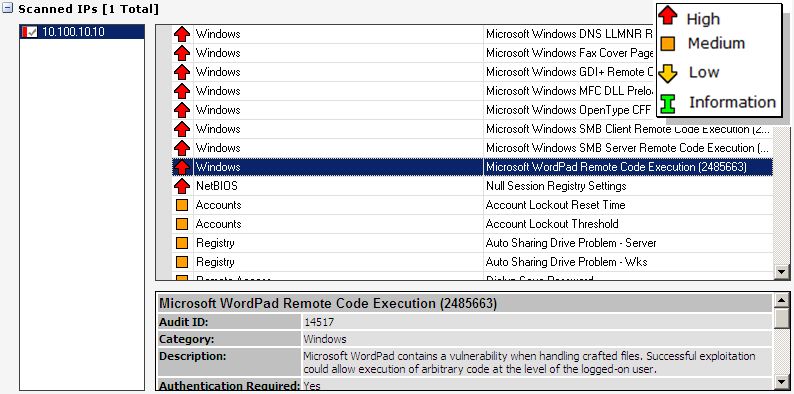This screenshot has width=794, height=394.
Task: Collapse the Scanned IPs section
Action: click(7, 8)
